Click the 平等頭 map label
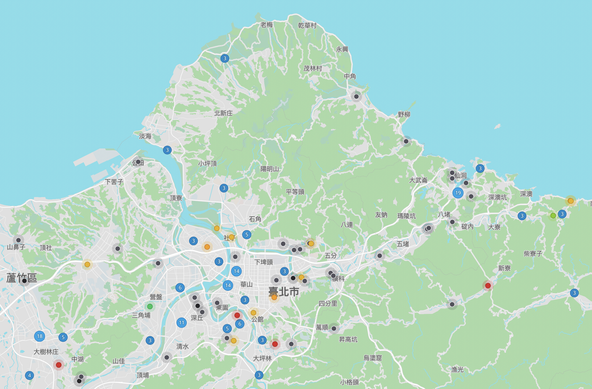 click(x=295, y=191)
